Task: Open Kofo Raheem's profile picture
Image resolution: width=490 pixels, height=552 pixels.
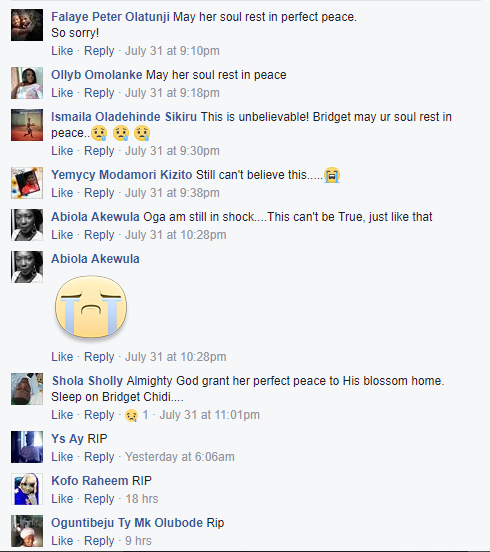Action: click(x=27, y=489)
